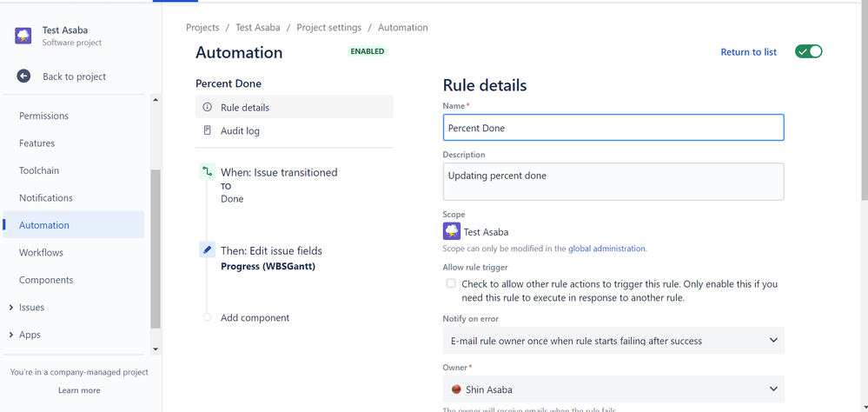Click the Test Asaba project avatar icon
The image size is (868, 412).
[x=23, y=36]
